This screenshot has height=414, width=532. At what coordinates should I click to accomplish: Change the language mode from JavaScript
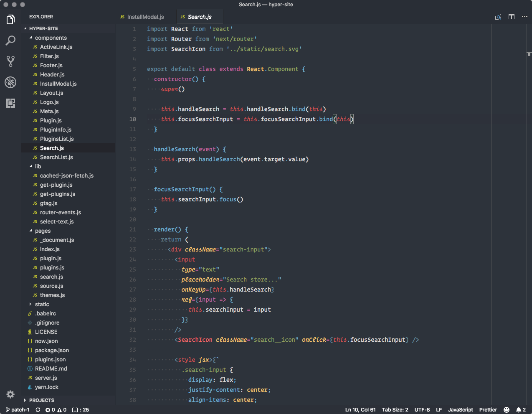pos(460,410)
